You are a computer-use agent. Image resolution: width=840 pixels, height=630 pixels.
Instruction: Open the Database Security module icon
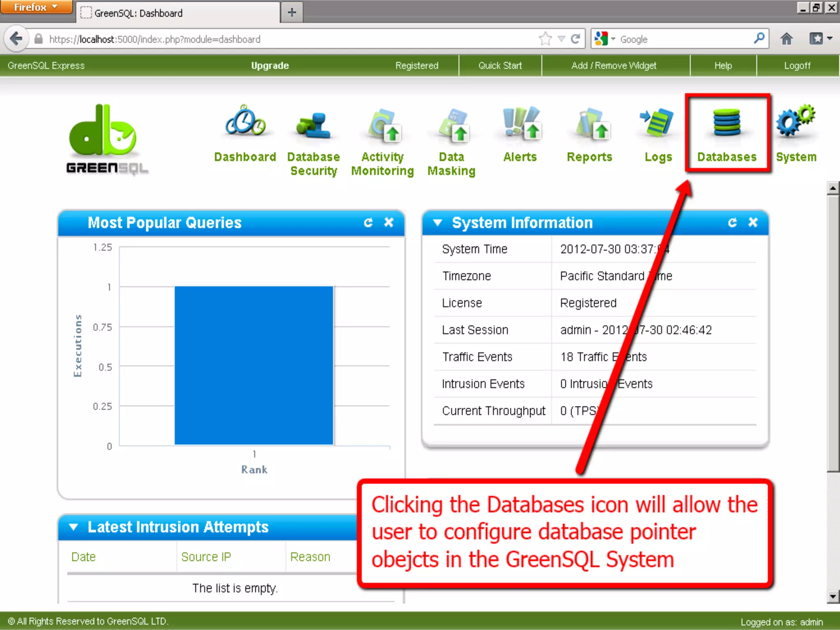click(313, 126)
